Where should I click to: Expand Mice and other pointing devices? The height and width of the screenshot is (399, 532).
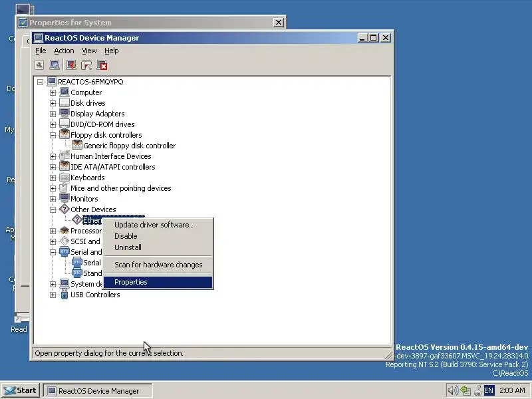53,188
